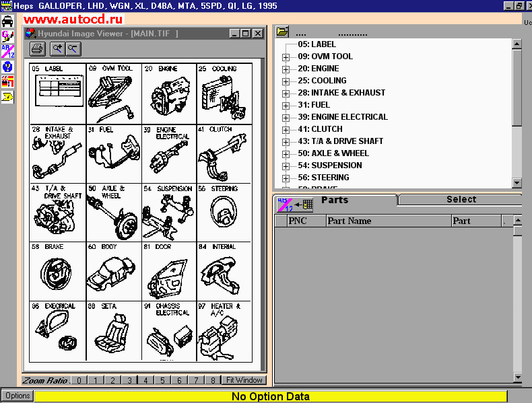Viewport: 532px width, 403px height.
Task: Select the 41 CLUTCH diagram thumbnail
Action: point(224,154)
